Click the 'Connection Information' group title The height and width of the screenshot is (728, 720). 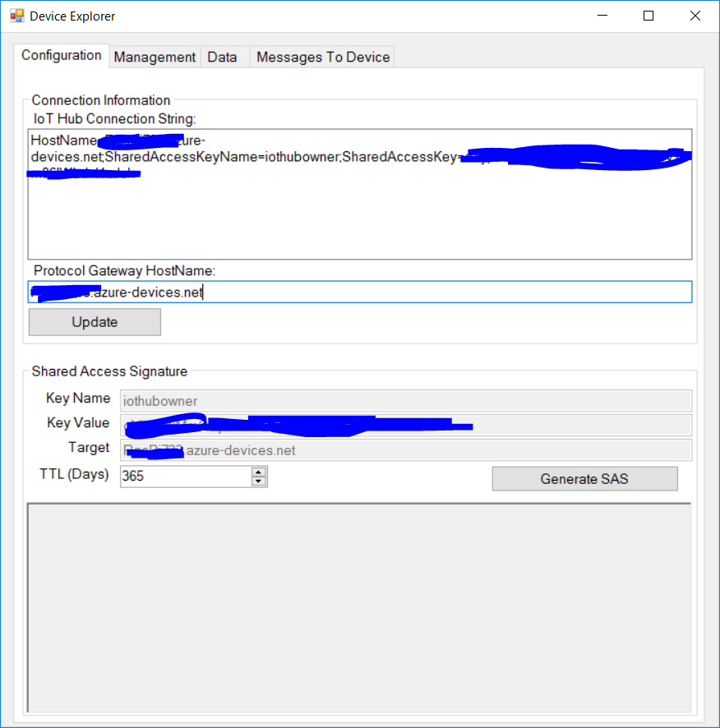101,100
